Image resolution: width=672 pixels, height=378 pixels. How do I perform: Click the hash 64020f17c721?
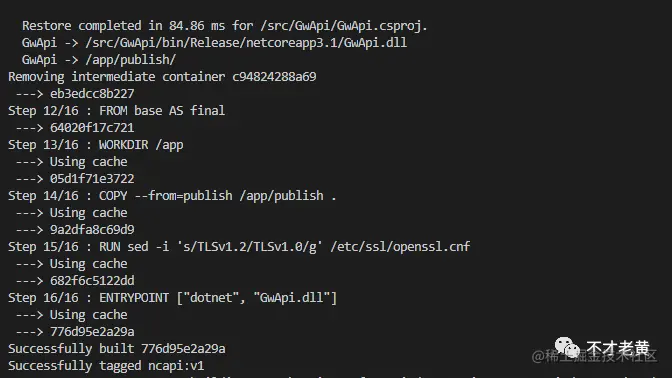click(x=92, y=128)
